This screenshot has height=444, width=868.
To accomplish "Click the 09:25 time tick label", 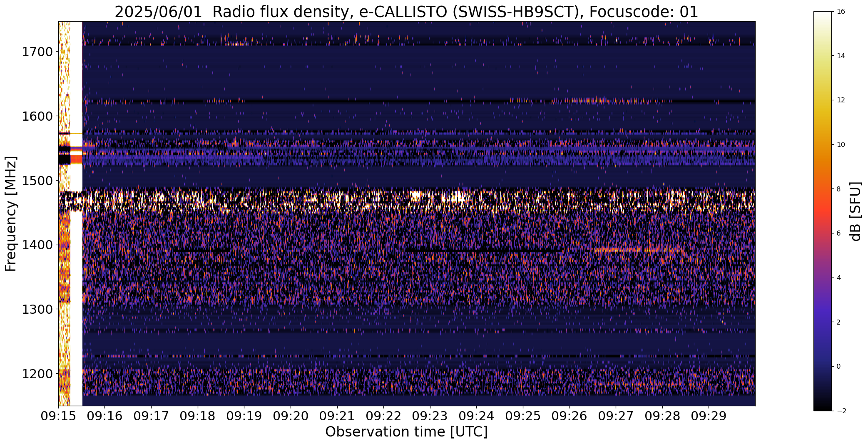I will click(523, 416).
